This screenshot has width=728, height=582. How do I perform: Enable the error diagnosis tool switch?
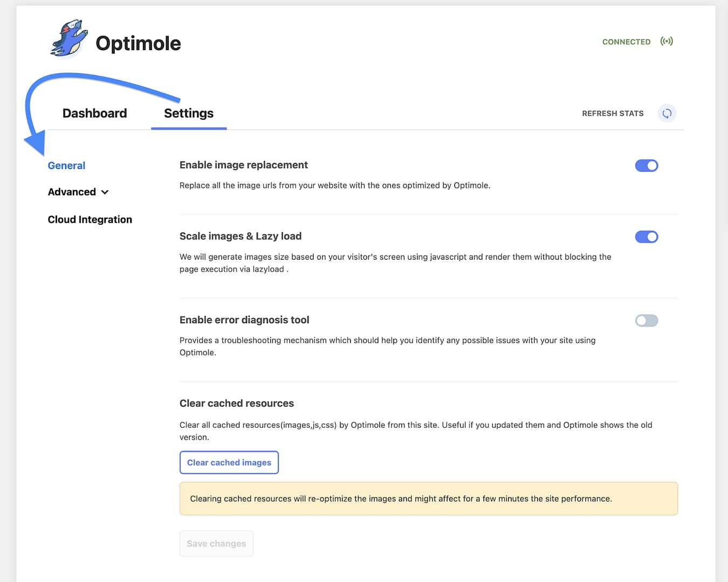pos(646,321)
